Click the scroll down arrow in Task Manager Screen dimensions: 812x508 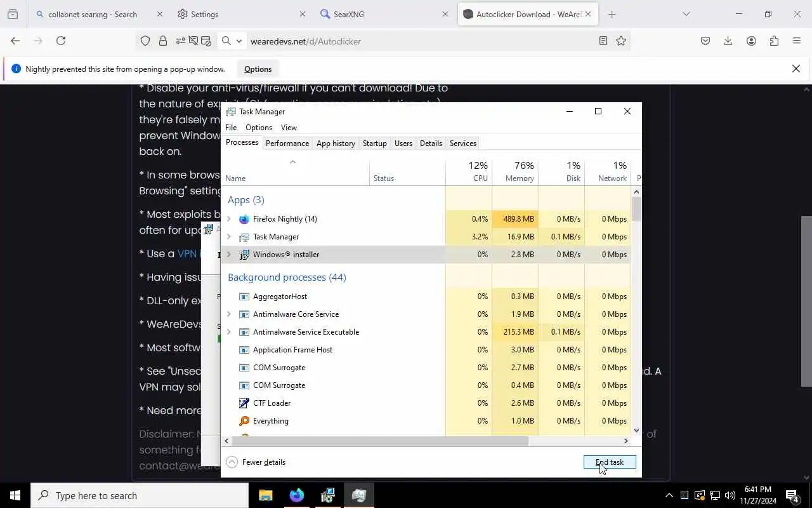point(636,431)
